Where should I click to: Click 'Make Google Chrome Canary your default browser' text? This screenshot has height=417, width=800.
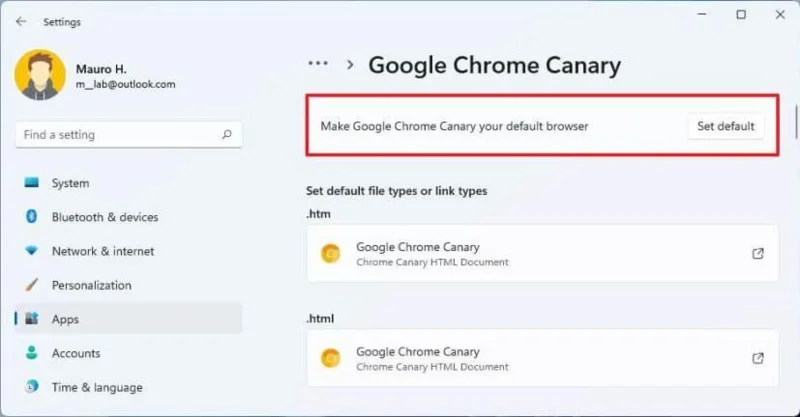click(454, 126)
